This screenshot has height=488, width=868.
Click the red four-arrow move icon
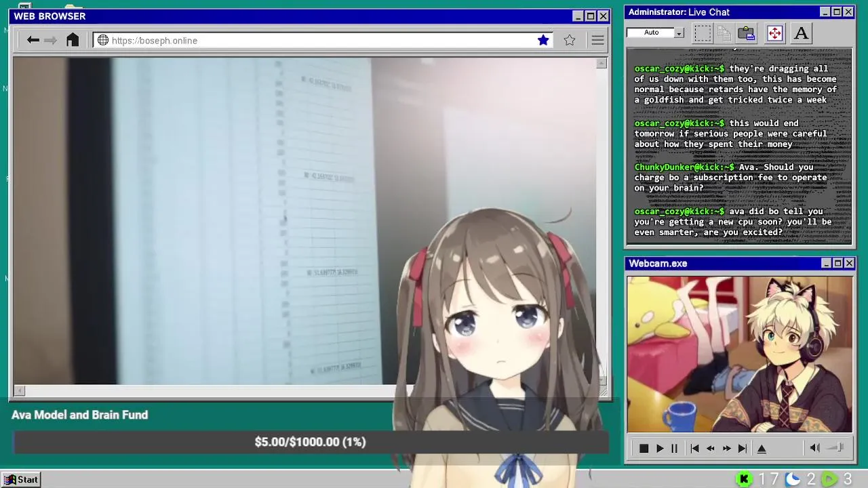pos(774,33)
